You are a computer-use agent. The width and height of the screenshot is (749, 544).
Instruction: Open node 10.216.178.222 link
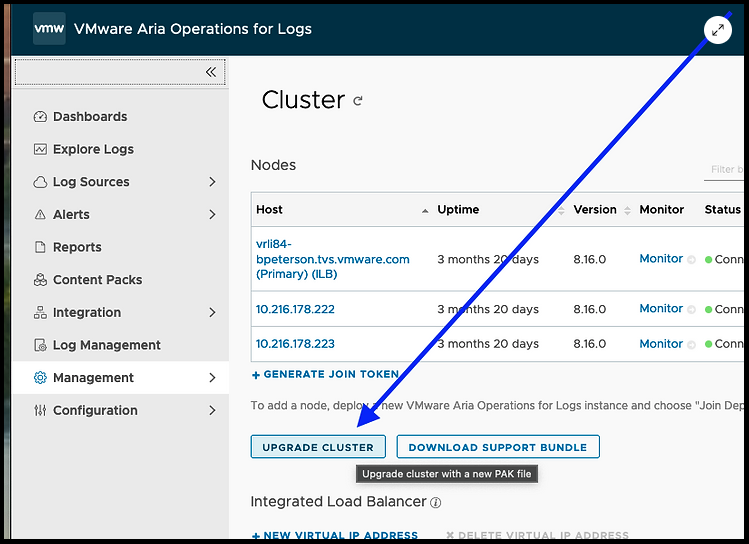(x=295, y=309)
